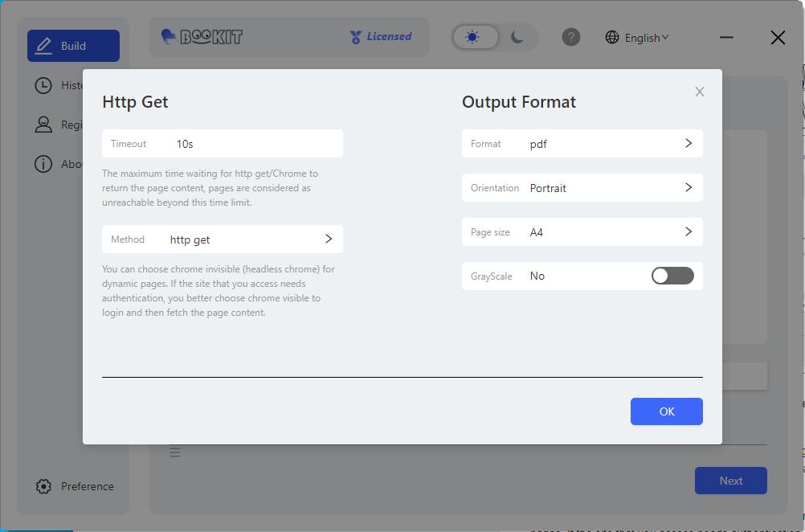This screenshot has width=805, height=532.
Task: Close the Bookit application window
Action: pos(778,37)
